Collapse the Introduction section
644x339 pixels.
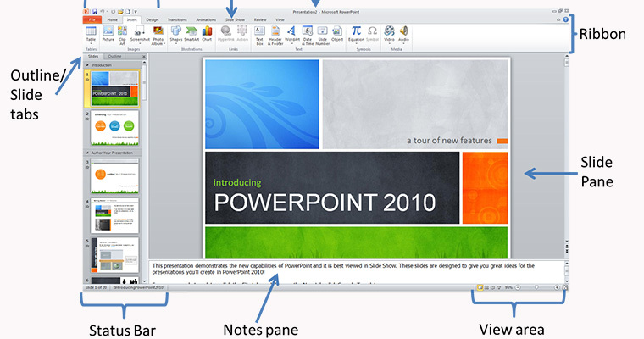point(87,65)
